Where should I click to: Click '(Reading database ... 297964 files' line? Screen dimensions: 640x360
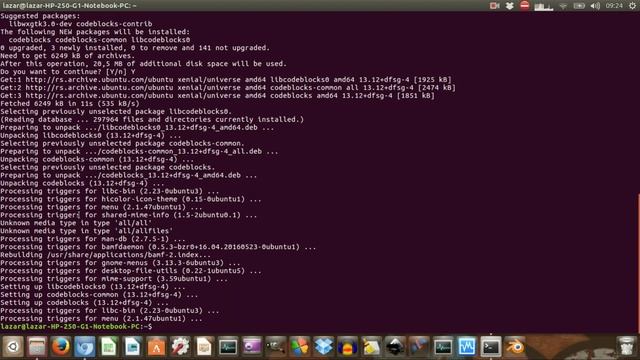152,119
